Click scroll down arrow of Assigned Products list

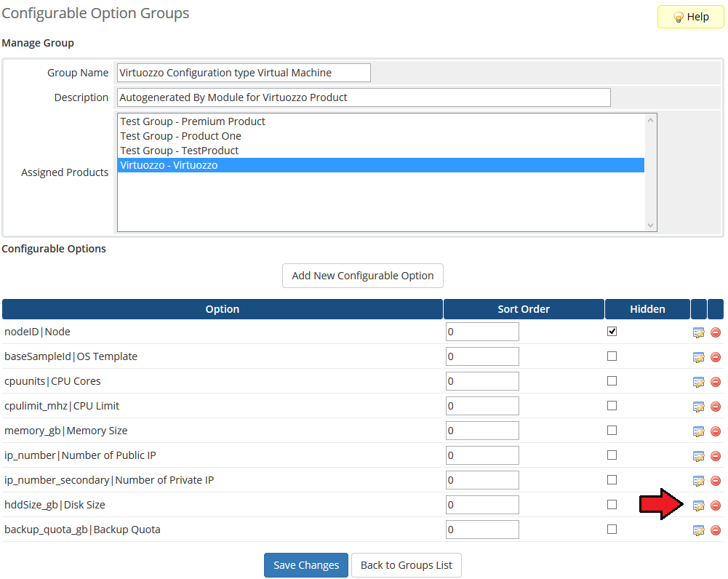(x=650, y=225)
